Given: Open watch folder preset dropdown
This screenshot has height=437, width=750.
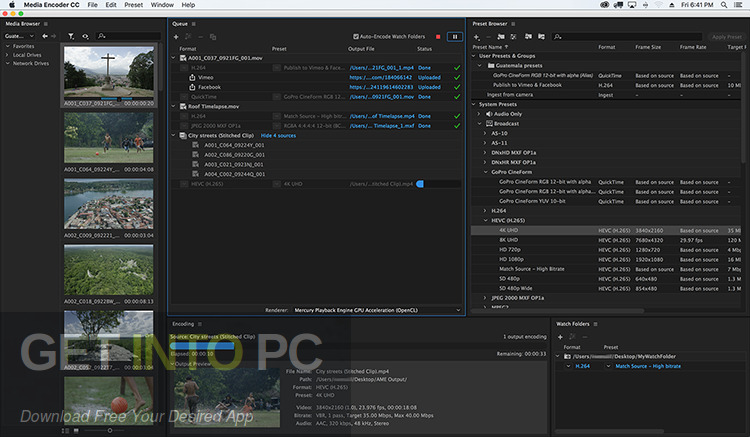Looking at the screenshot, I should pyautogui.click(x=608, y=366).
